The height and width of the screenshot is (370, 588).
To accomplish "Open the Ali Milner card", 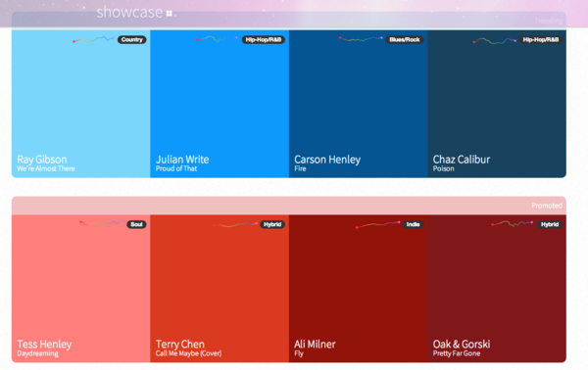I will [x=359, y=289].
